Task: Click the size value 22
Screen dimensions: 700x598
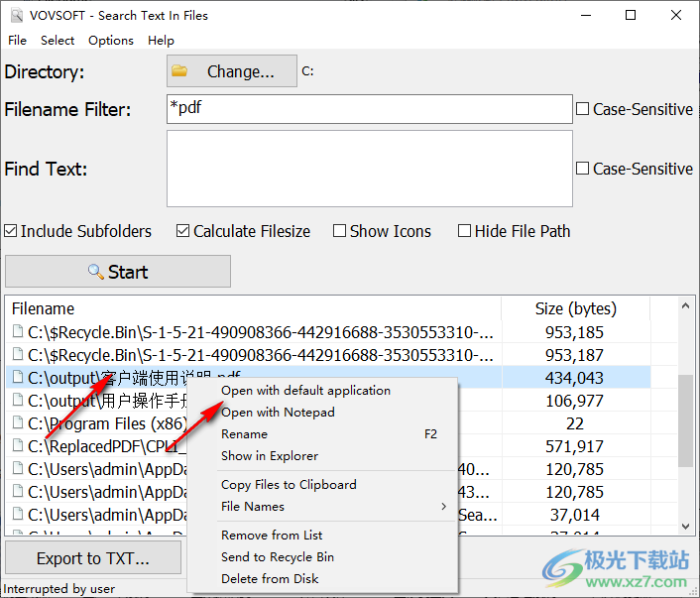Action: click(574, 423)
